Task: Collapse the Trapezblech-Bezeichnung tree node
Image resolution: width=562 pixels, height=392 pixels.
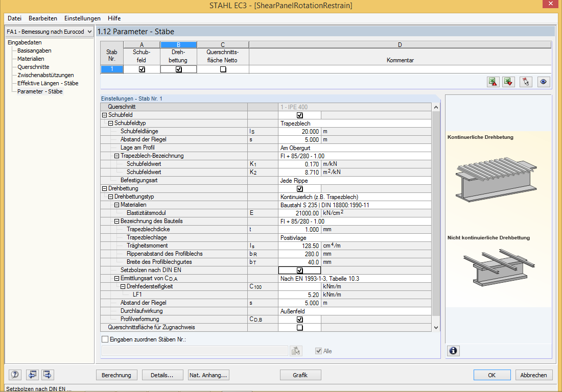Action: coord(116,156)
